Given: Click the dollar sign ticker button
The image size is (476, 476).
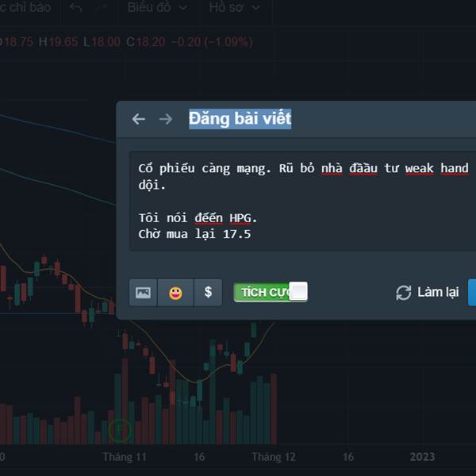Looking at the screenshot, I should (208, 293).
